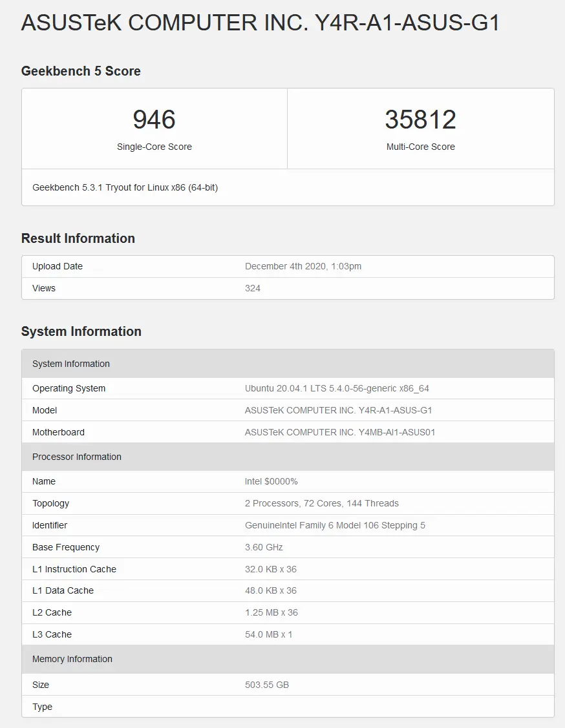Screen dimensions: 565x728
Task: Click the memory "Size" label
Action: (x=41, y=685)
